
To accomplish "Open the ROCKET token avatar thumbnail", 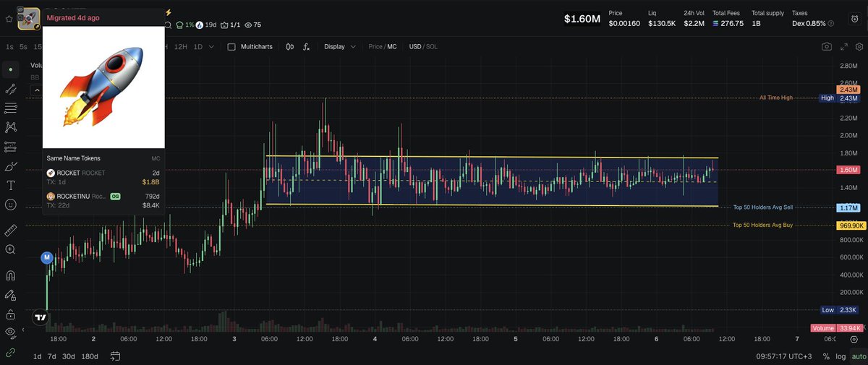I will point(29,20).
